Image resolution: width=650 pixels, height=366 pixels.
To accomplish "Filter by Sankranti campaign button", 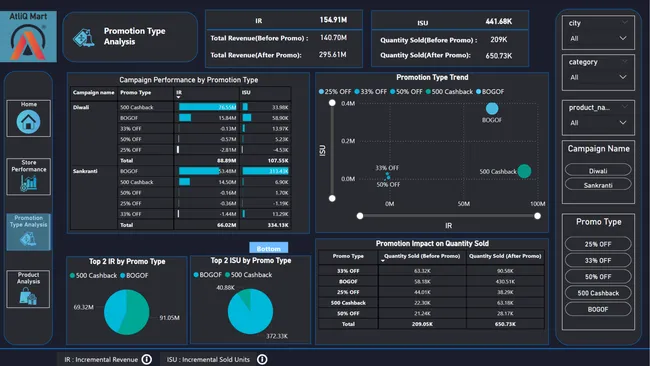I will 598,185.
